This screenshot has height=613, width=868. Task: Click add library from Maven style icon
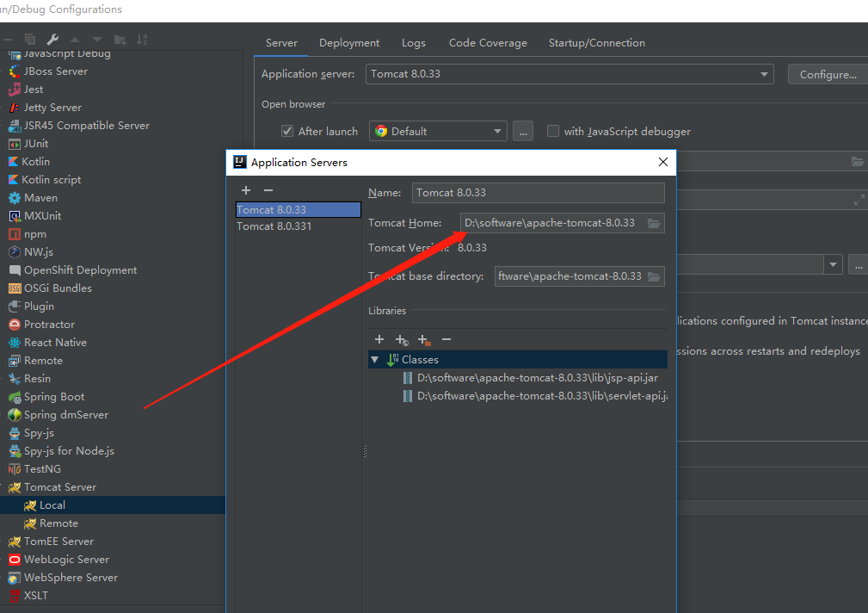click(x=402, y=340)
